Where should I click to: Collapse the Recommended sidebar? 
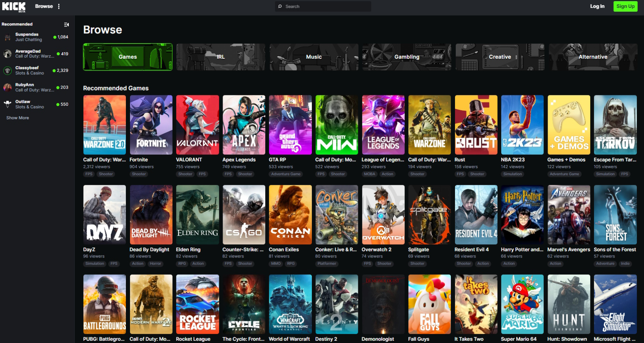66,25
